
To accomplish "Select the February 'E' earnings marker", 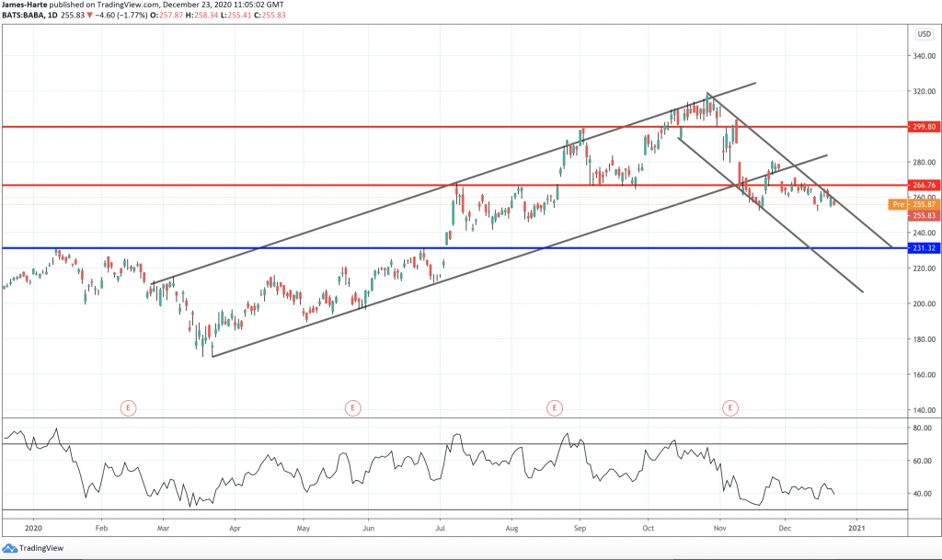I will pyautogui.click(x=128, y=407).
